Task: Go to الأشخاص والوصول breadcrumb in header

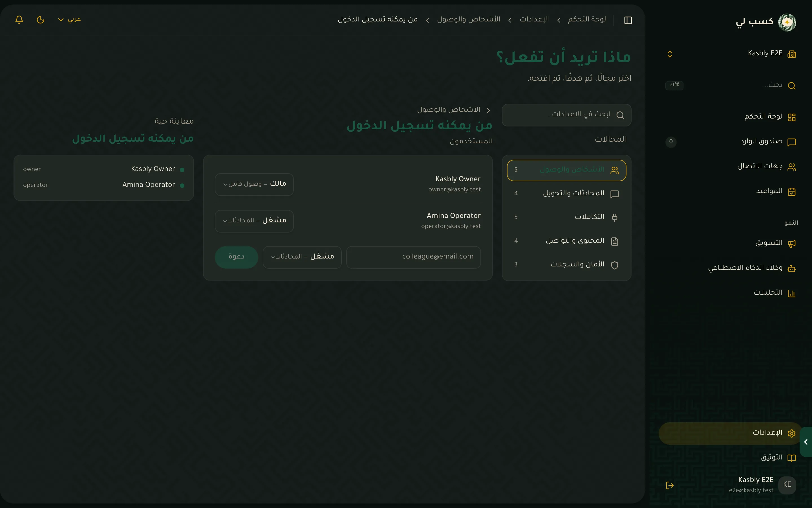Action: point(468,19)
